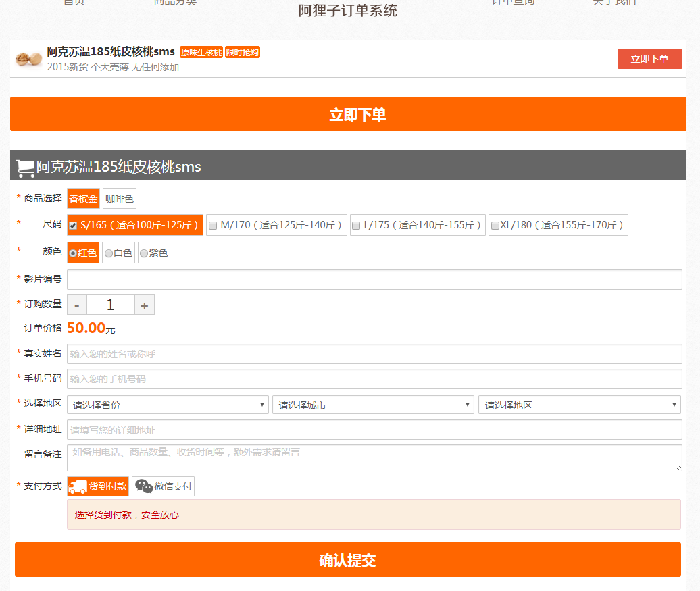Select 微信支付 WeChat payment option
Screen dimensions: 700x591
164,486
